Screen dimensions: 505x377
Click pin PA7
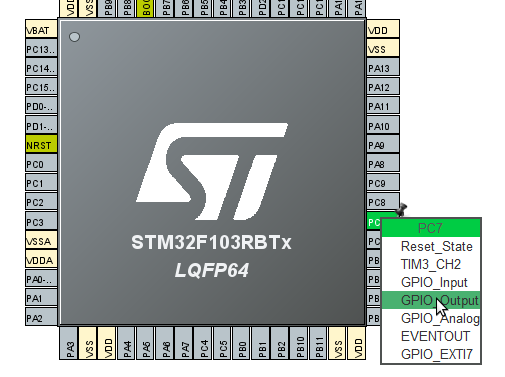tap(184, 343)
